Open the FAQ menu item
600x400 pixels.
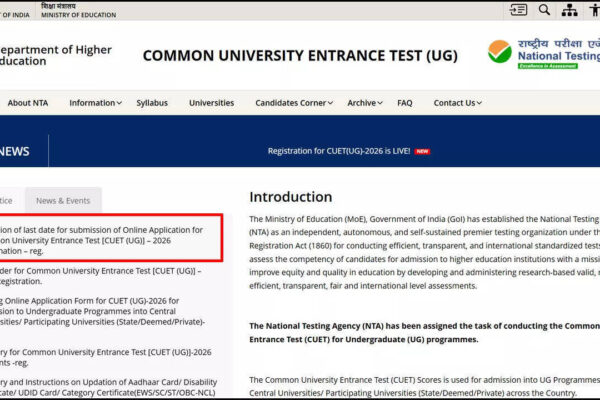coord(404,103)
